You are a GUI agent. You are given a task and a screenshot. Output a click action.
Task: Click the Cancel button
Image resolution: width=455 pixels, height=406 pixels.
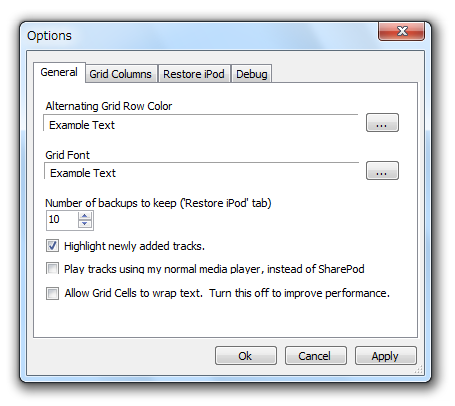[x=315, y=356]
